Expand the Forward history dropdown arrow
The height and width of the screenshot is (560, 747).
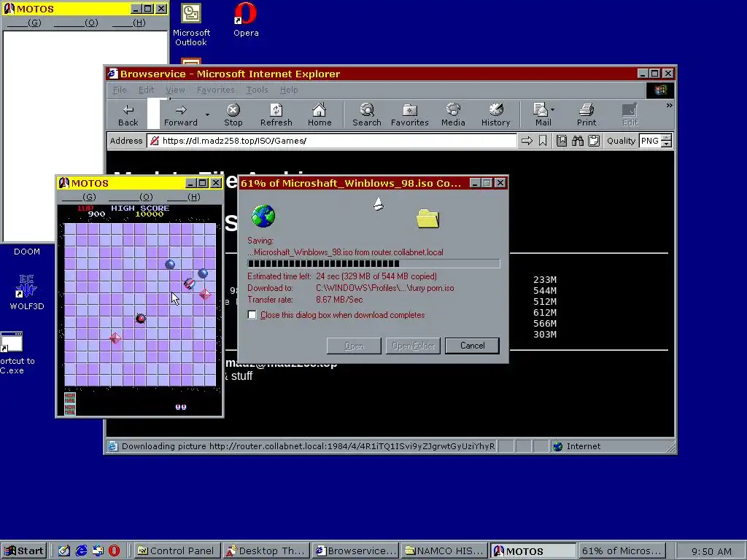tap(207, 114)
